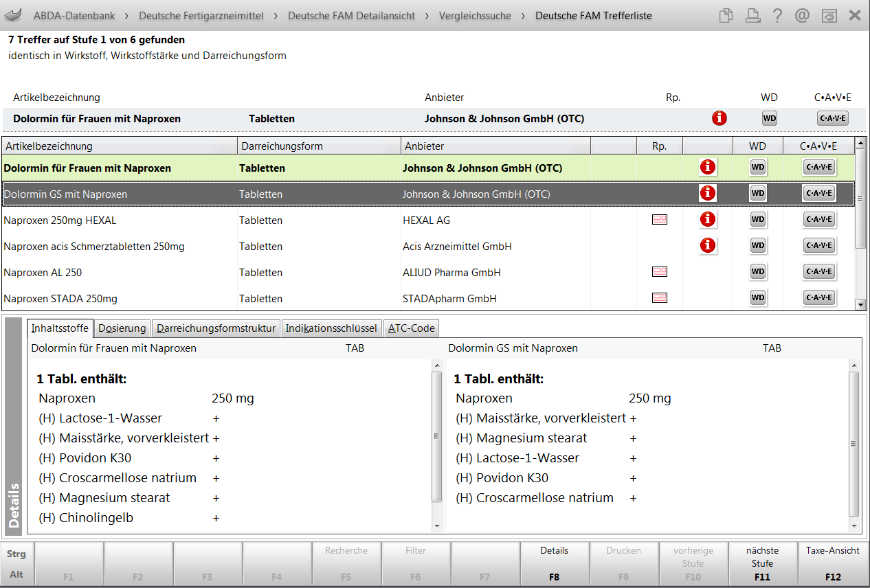Open the info icon for Naproxen 250mg HEXAL
The width and height of the screenshot is (870, 588).
tap(708, 219)
